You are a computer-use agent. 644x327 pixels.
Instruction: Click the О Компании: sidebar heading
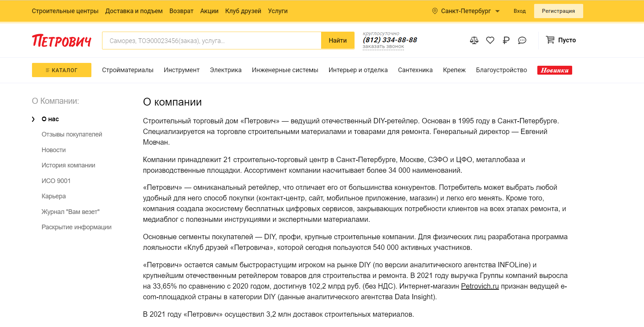[x=55, y=101]
